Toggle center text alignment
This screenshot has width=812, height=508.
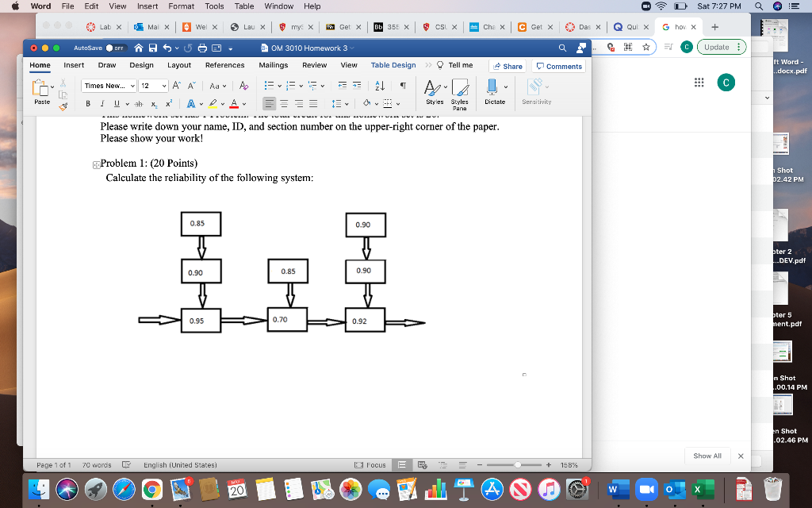[284, 102]
